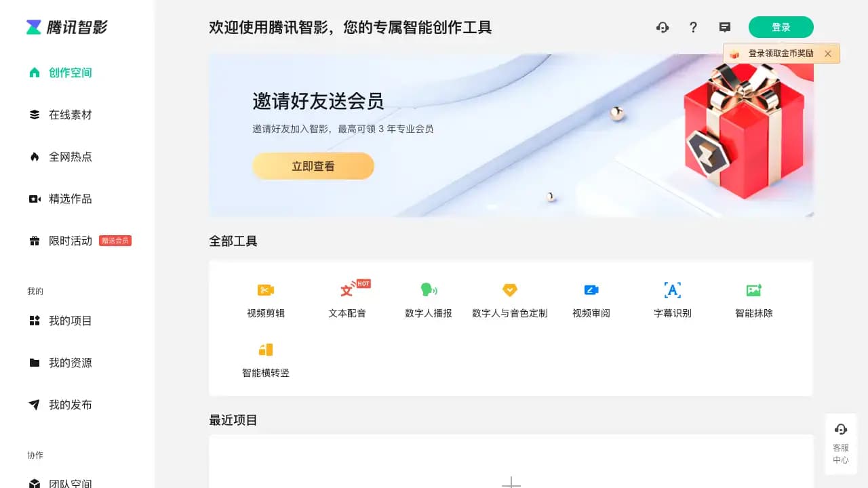The width and height of the screenshot is (868, 488).
Task: Click the 团队空间 cube icon
Action: 35,484
